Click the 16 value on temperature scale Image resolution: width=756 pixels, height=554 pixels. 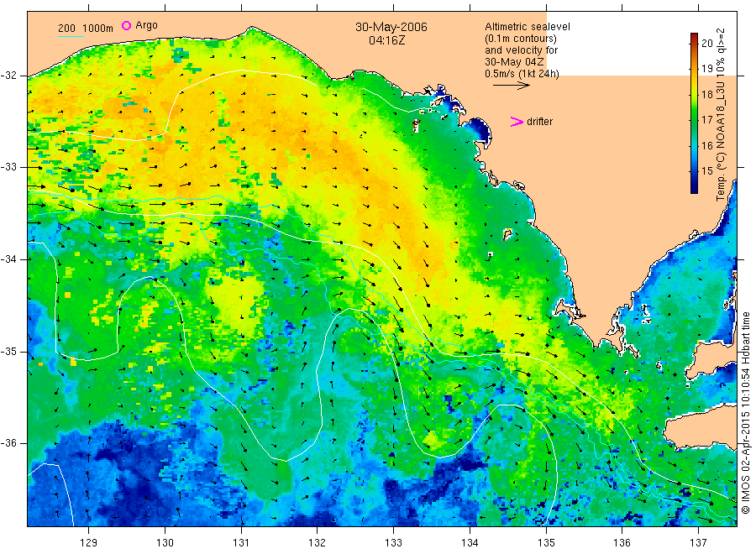coord(706,145)
